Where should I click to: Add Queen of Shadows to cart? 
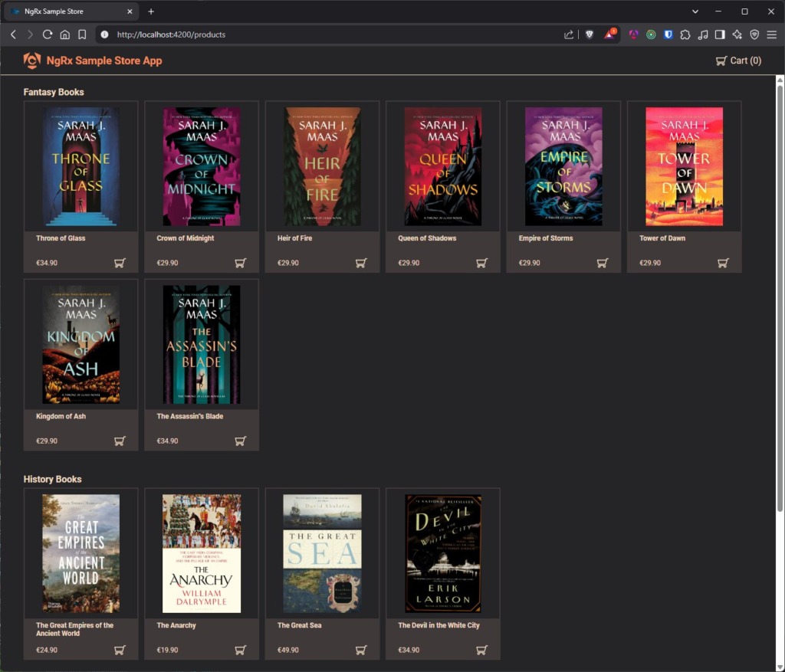pyautogui.click(x=481, y=263)
